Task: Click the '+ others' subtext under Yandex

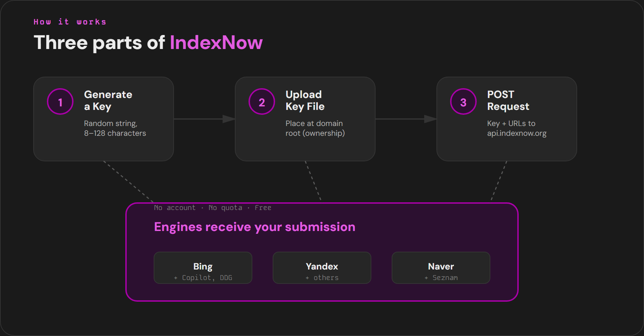Action: tap(322, 278)
